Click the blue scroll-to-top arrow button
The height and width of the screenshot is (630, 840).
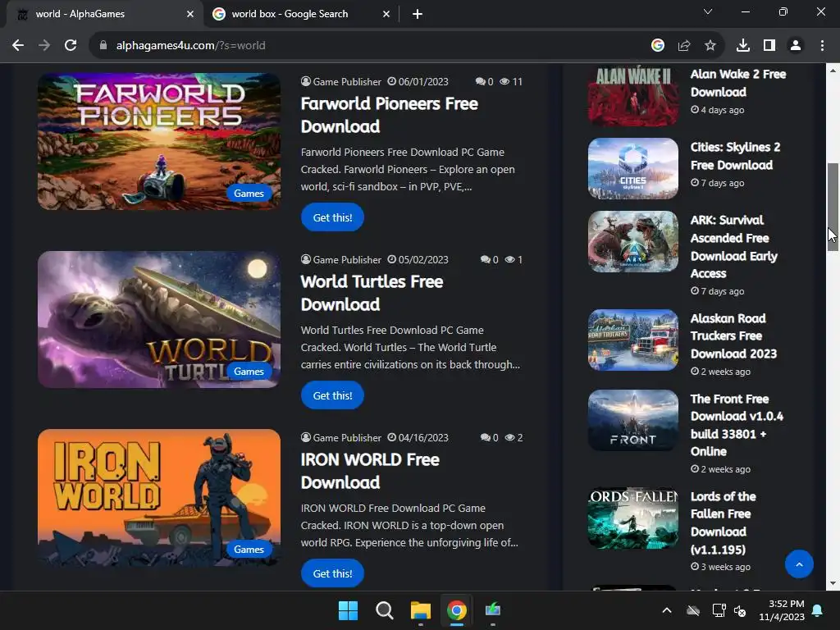pos(799,564)
